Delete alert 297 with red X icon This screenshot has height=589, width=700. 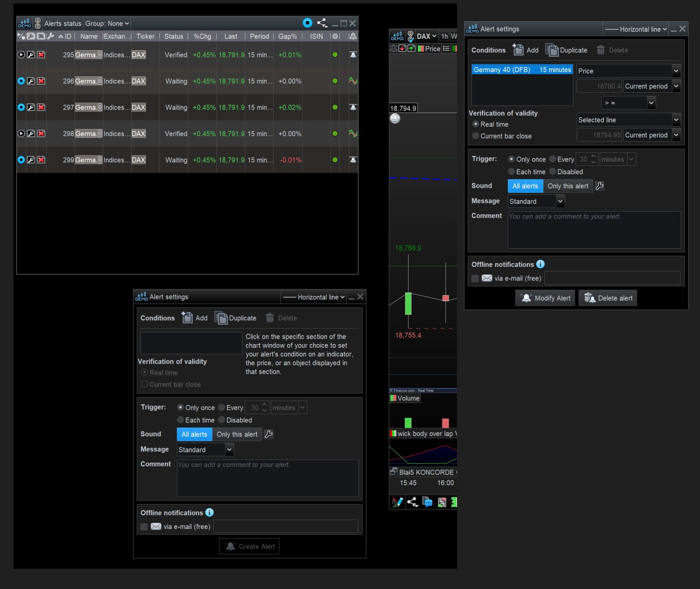point(41,107)
